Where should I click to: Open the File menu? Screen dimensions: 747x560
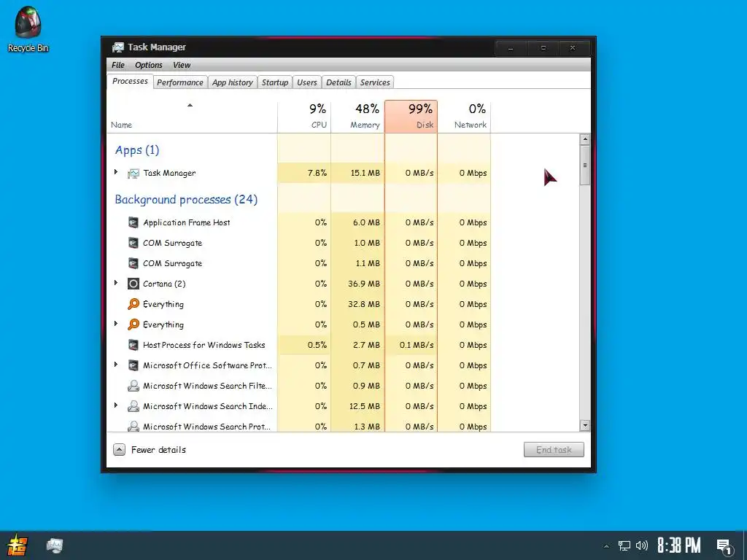click(118, 65)
